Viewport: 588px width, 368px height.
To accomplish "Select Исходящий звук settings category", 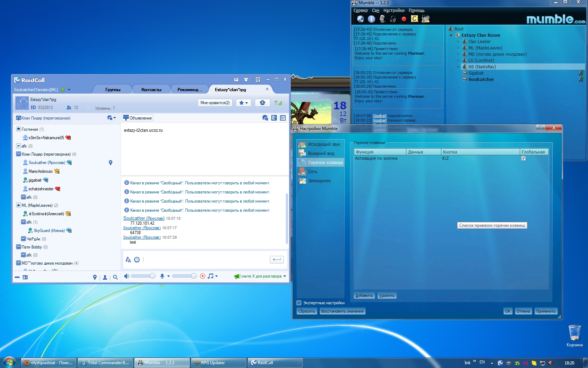I will point(321,144).
